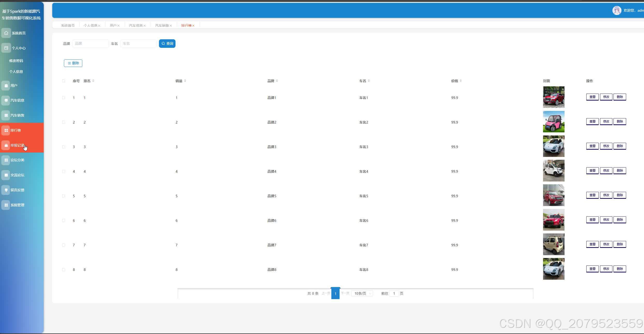Sort the table by 销量 column
This screenshot has height=334, width=644.
tap(185, 81)
